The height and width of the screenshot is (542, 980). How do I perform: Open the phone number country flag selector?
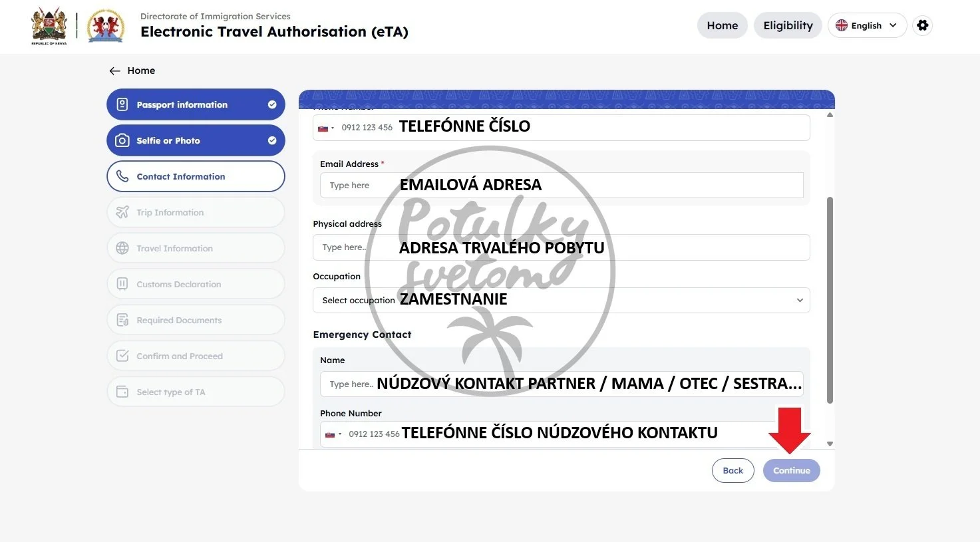[326, 128]
